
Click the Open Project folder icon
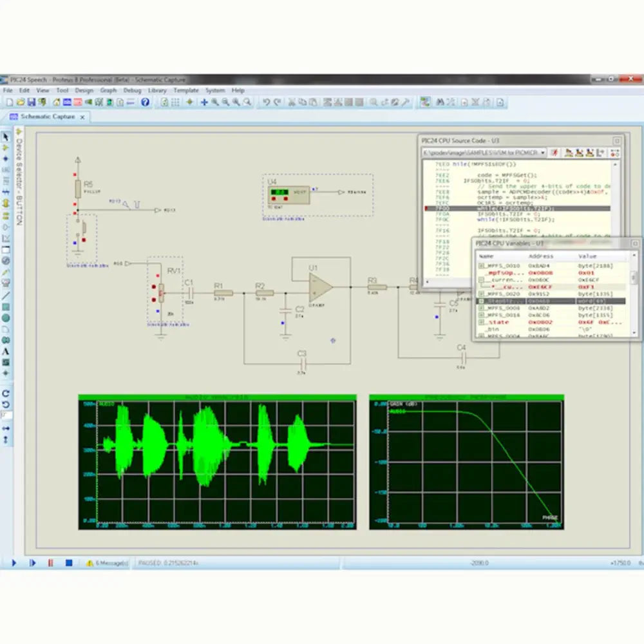click(21, 102)
